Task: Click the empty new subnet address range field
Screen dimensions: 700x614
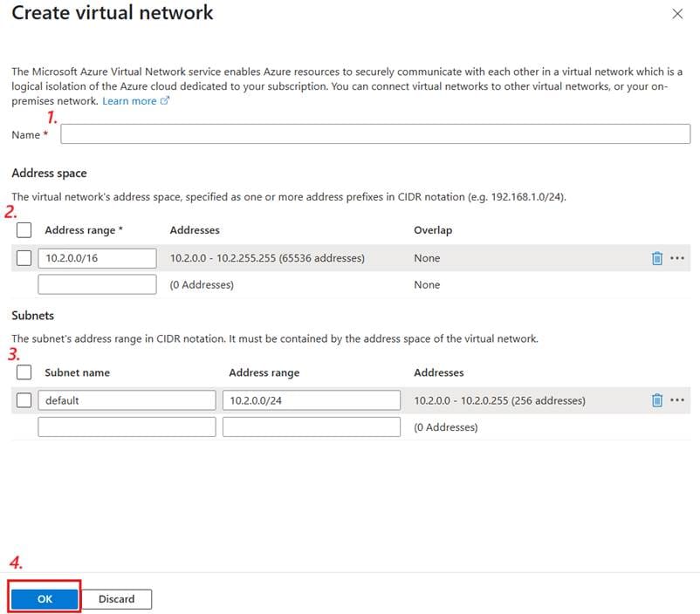Action: pos(311,427)
